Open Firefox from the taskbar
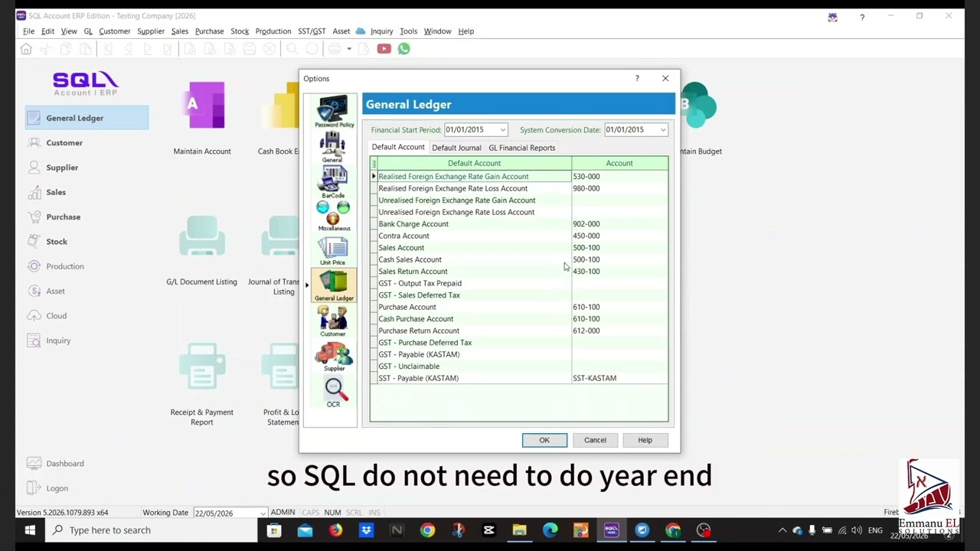This screenshot has width=980, height=551. [x=335, y=530]
